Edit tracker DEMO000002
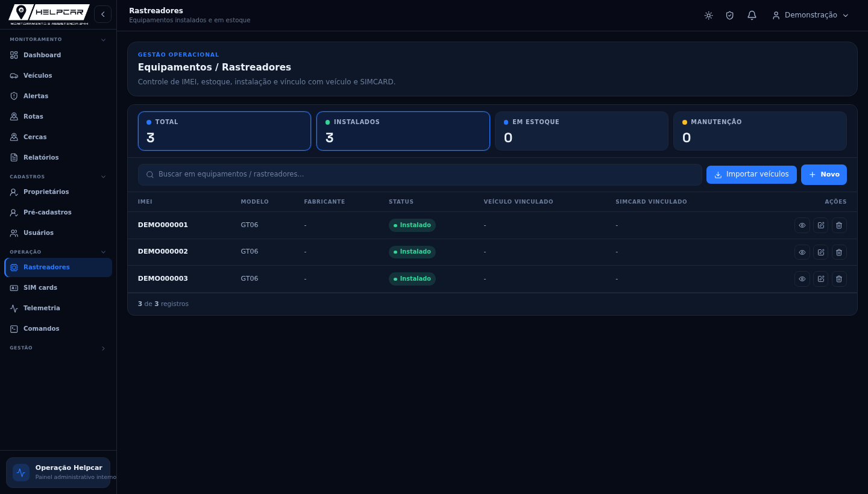This screenshot has height=494, width=868. (x=821, y=252)
